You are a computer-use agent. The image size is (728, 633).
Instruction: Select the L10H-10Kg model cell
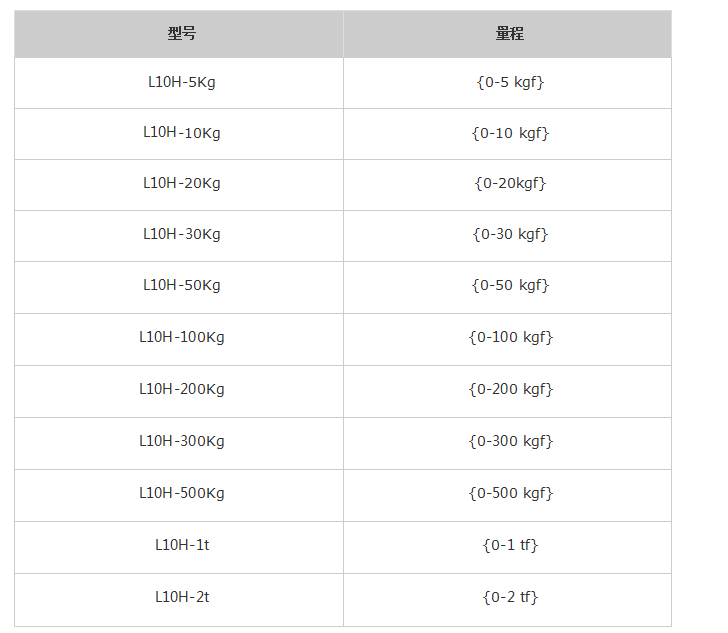point(181,132)
